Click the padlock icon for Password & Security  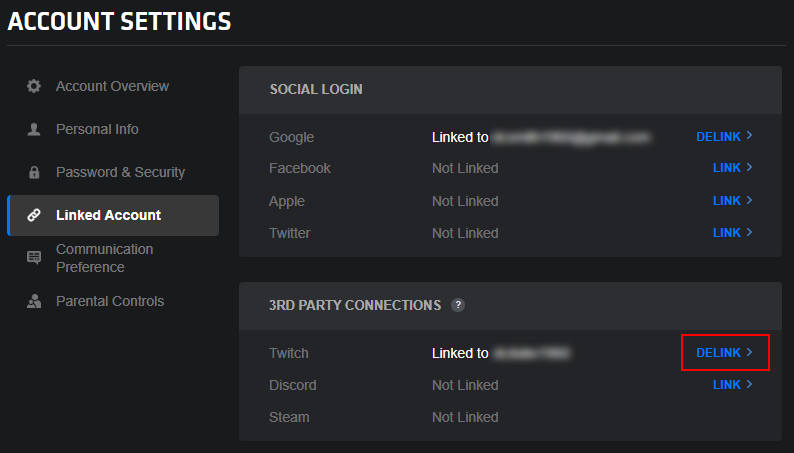34,172
